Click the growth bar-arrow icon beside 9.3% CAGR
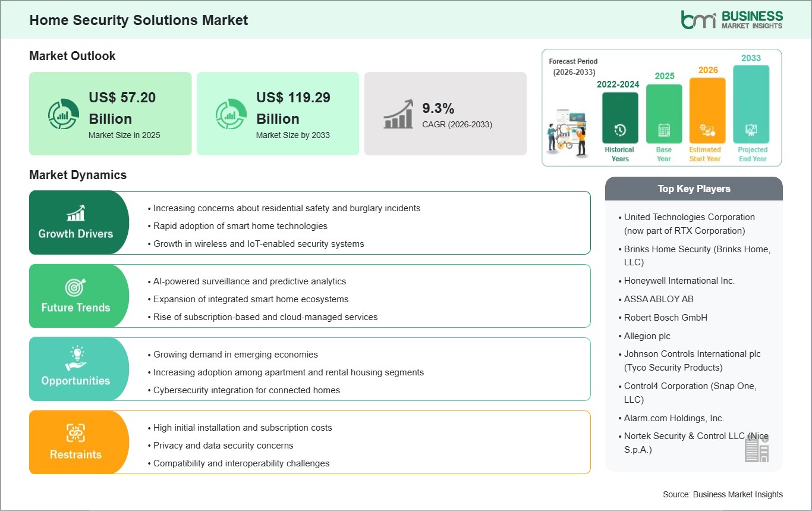812x511 pixels. point(399,114)
